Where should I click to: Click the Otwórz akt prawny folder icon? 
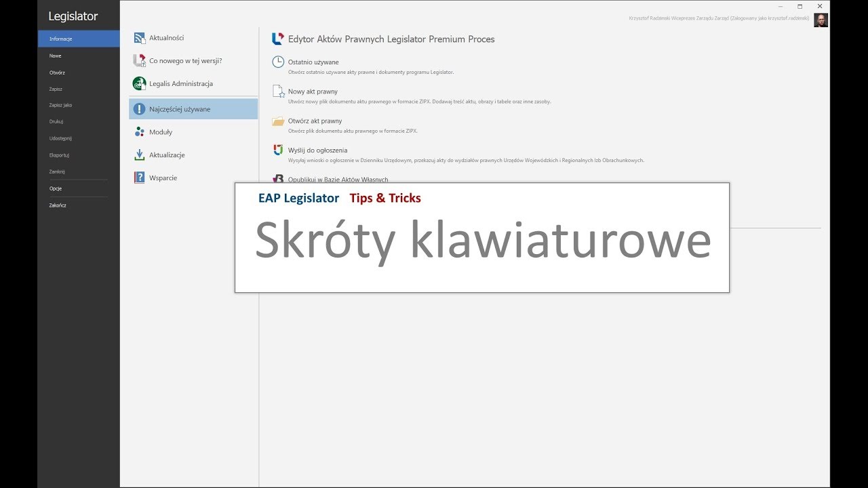click(278, 121)
